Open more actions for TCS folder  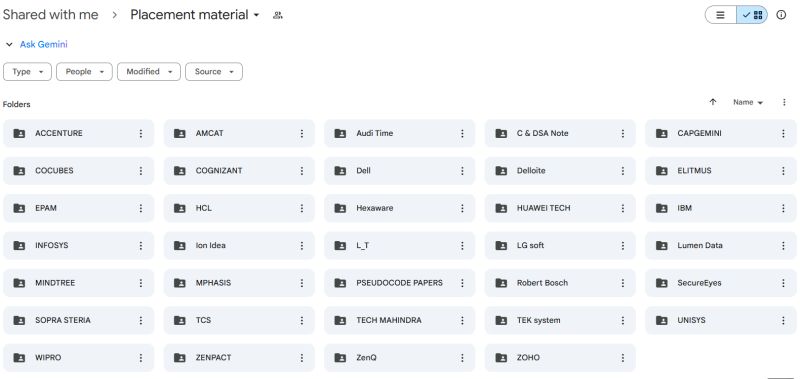click(302, 320)
